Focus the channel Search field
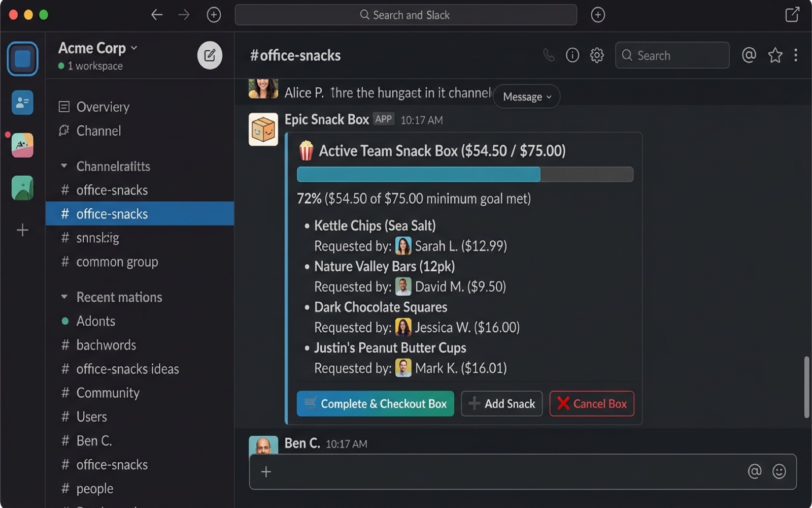The image size is (812, 508). [x=672, y=55]
